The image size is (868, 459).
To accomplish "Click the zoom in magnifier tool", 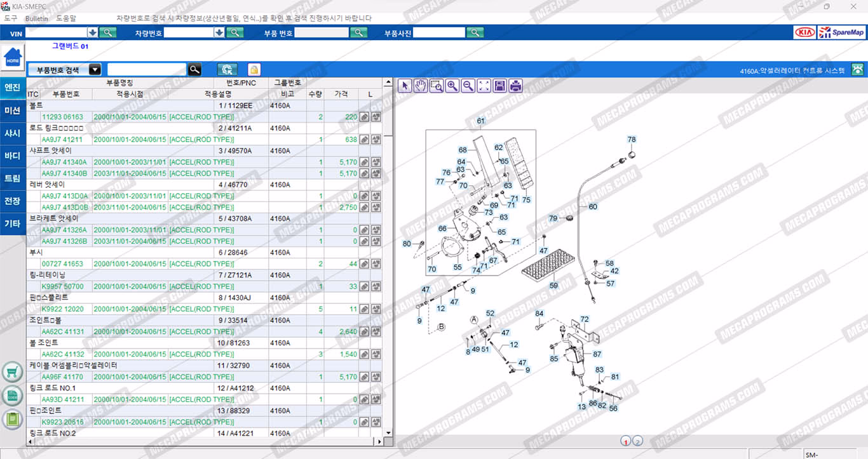I will coord(452,86).
